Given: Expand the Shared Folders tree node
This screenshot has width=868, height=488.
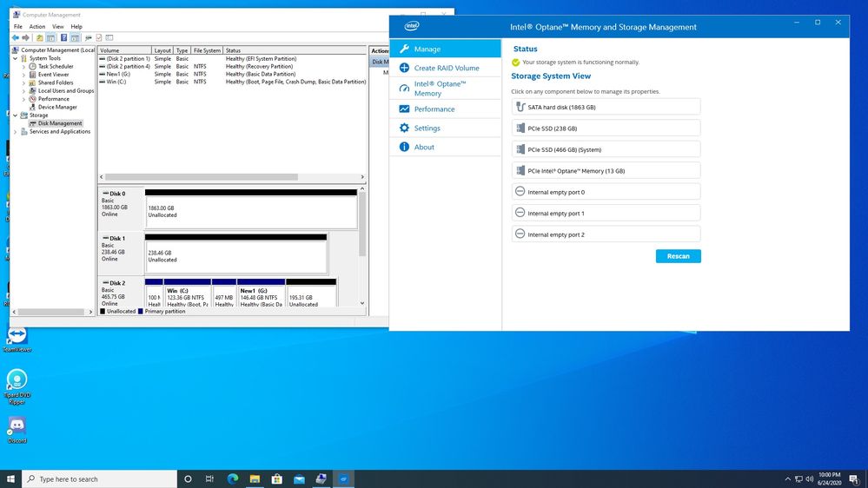Looking at the screenshot, I should pyautogui.click(x=23, y=82).
